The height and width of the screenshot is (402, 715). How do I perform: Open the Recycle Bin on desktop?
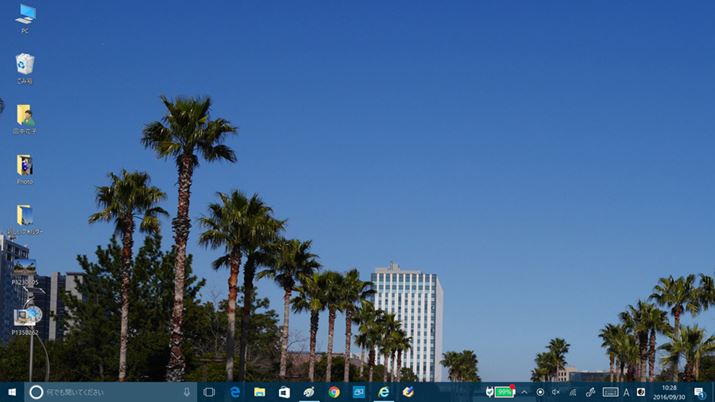pos(25,65)
